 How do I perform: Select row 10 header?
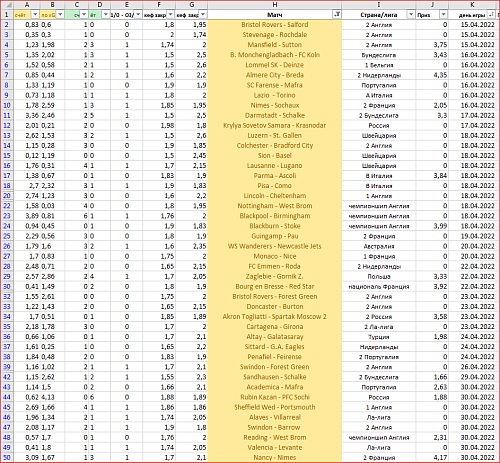7,105
